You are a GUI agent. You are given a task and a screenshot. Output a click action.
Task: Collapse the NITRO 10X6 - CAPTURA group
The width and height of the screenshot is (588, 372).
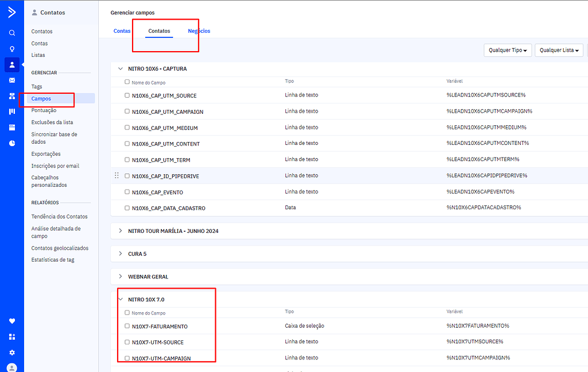pos(120,68)
